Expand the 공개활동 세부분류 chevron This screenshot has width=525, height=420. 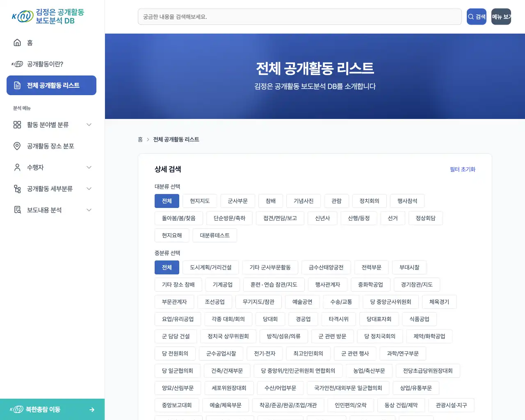click(89, 189)
